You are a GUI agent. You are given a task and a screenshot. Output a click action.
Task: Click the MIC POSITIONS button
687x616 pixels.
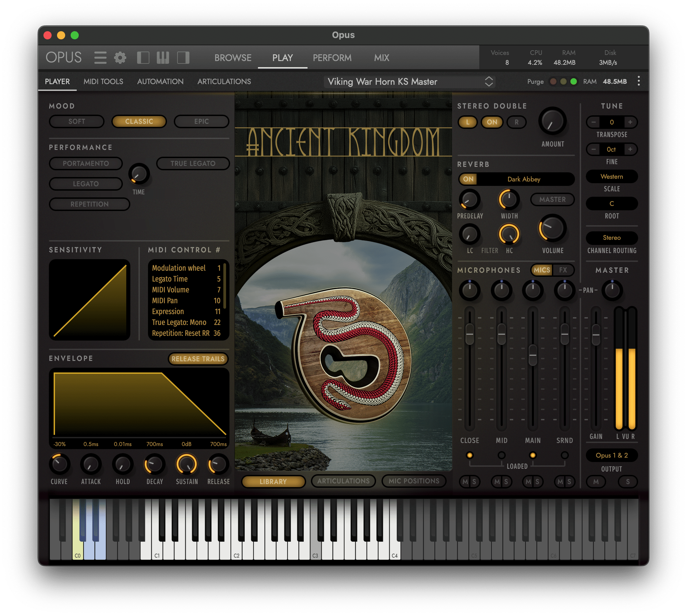pos(414,481)
